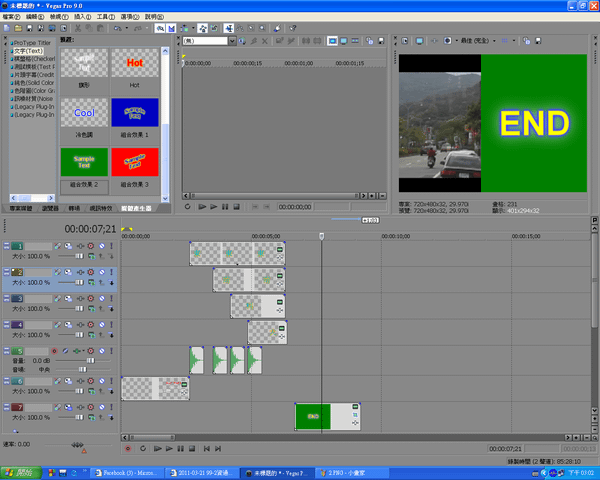Select the Zoom edit tool magnifier
The width and height of the screenshot is (600, 480).
(x=262, y=28)
